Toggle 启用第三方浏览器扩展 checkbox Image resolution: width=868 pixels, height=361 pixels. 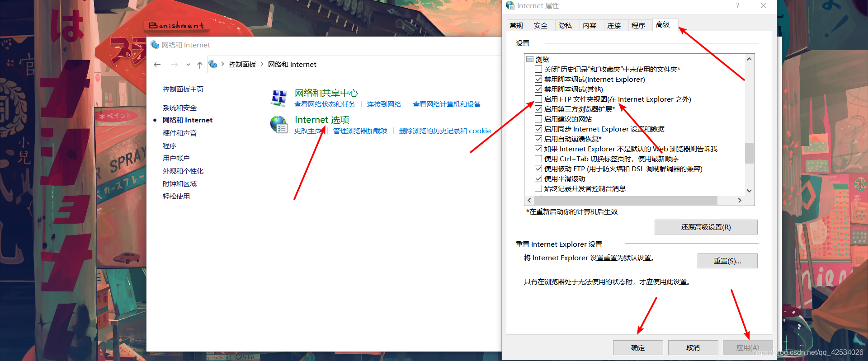pos(538,109)
